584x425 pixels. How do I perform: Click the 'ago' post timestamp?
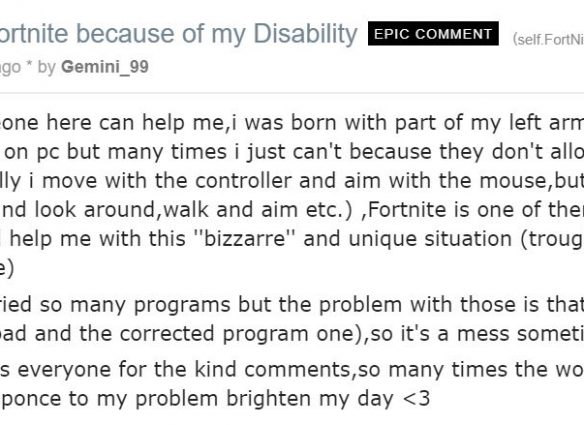[10, 68]
